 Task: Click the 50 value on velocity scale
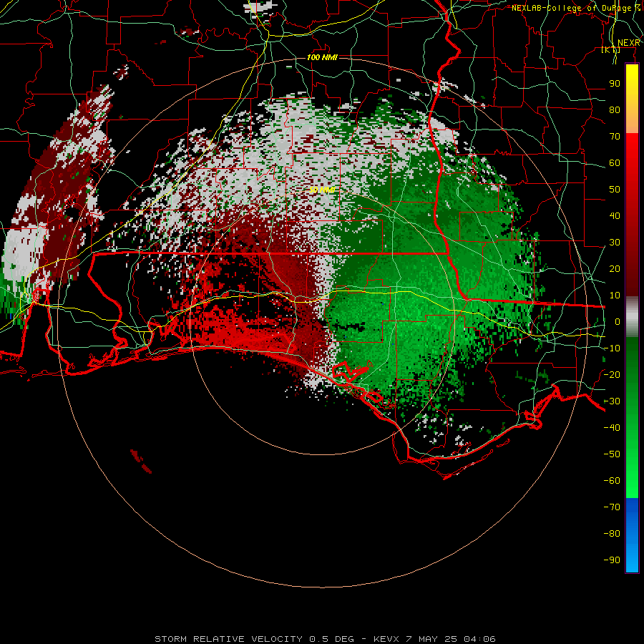[615, 190]
